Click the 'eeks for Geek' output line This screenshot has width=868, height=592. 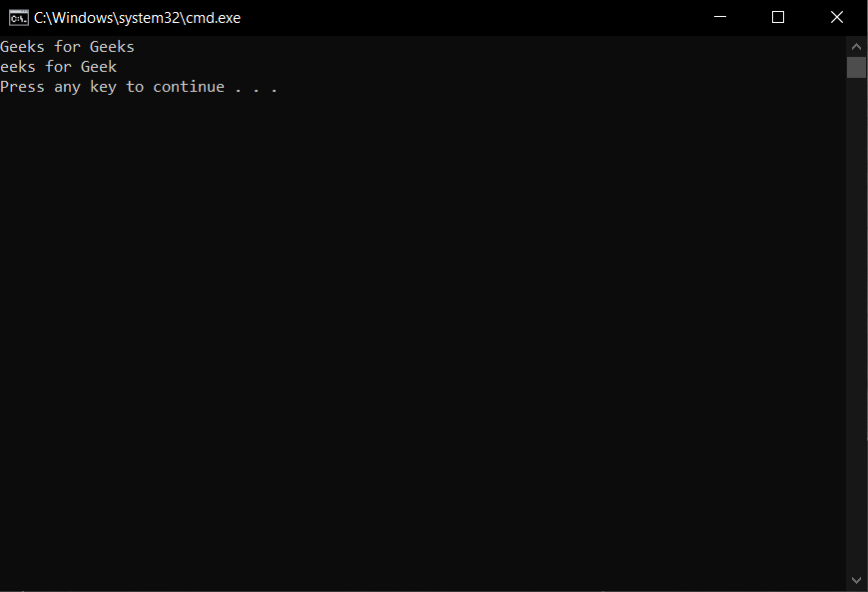(x=58, y=67)
